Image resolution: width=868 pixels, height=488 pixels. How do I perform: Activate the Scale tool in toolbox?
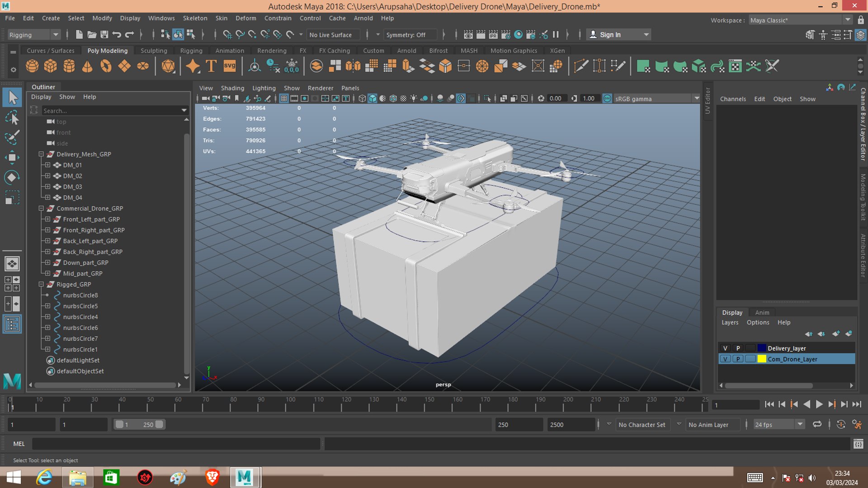(12, 197)
